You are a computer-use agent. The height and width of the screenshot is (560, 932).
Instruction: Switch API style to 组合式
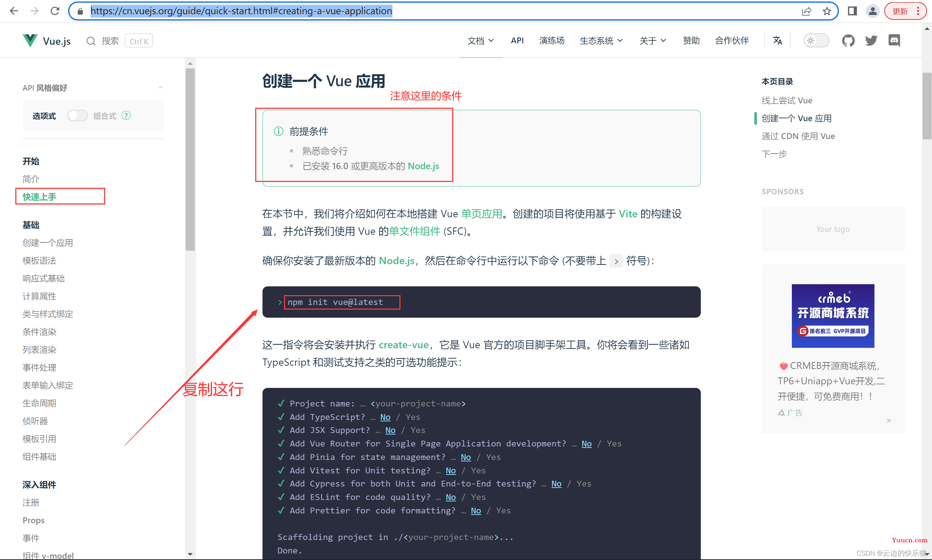coord(78,115)
